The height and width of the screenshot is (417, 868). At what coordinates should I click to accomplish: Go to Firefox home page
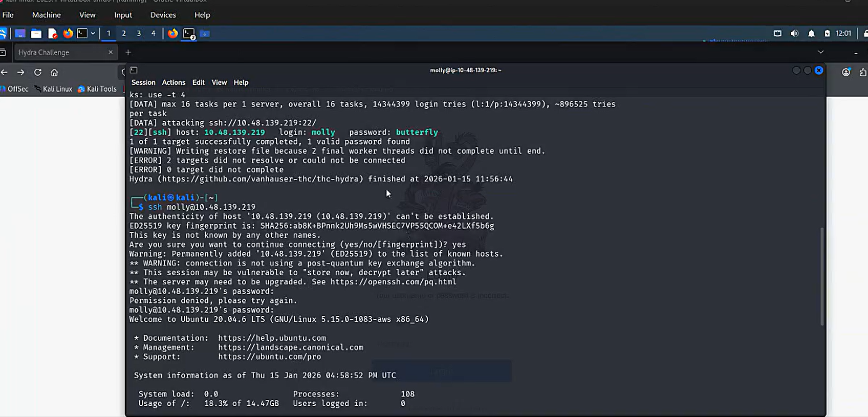[x=54, y=73]
